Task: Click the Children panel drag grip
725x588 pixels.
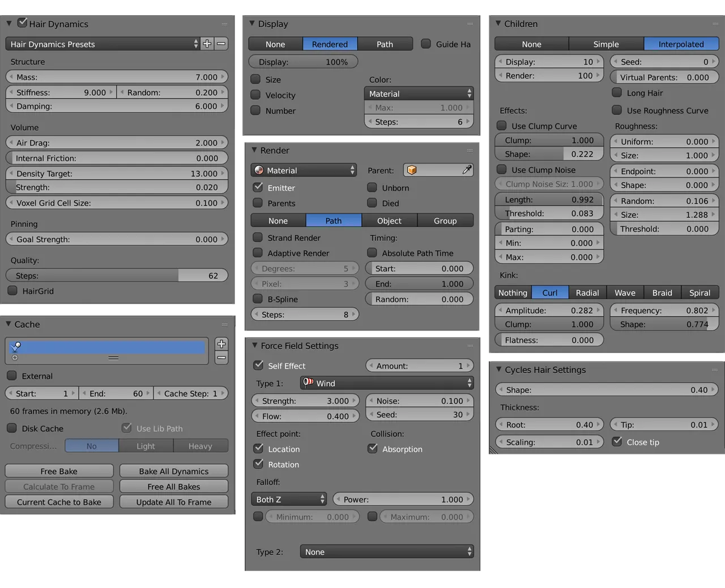Action: click(x=715, y=24)
